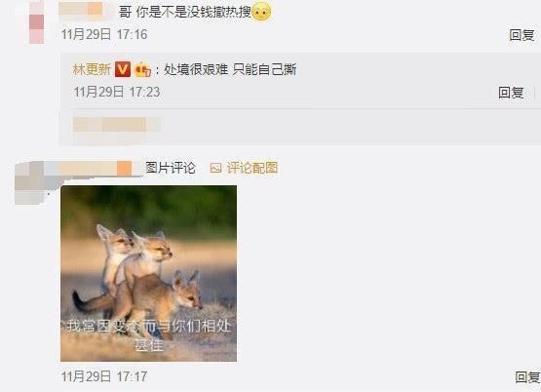
Task: Click 林更新's reply text 处境很艰难 只能自己撕
Action: pyautogui.click(x=230, y=69)
